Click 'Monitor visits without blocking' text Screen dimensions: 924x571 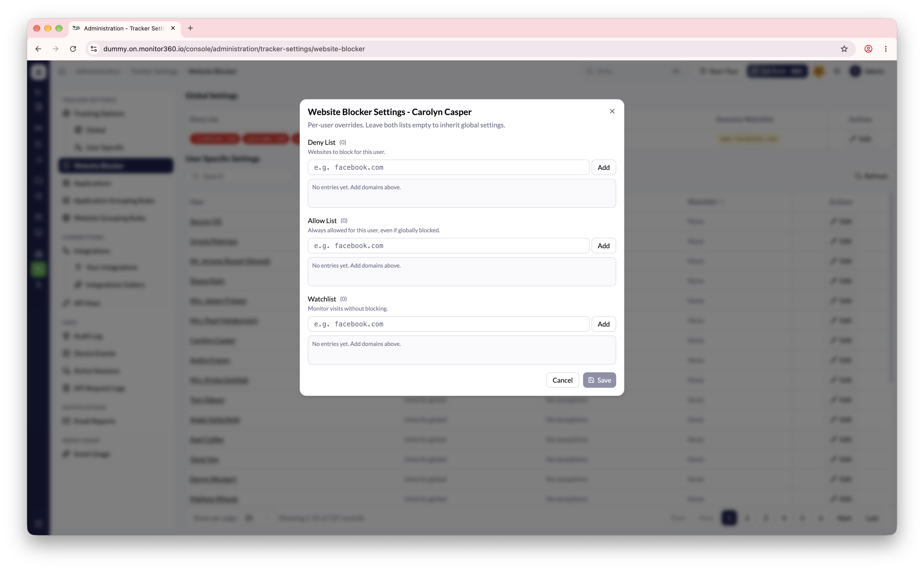(x=348, y=308)
